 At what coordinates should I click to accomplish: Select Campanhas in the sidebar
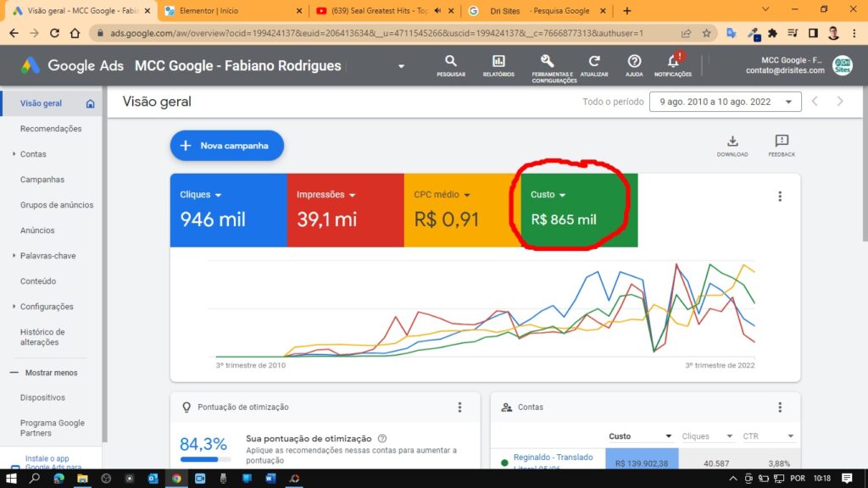click(42, 180)
